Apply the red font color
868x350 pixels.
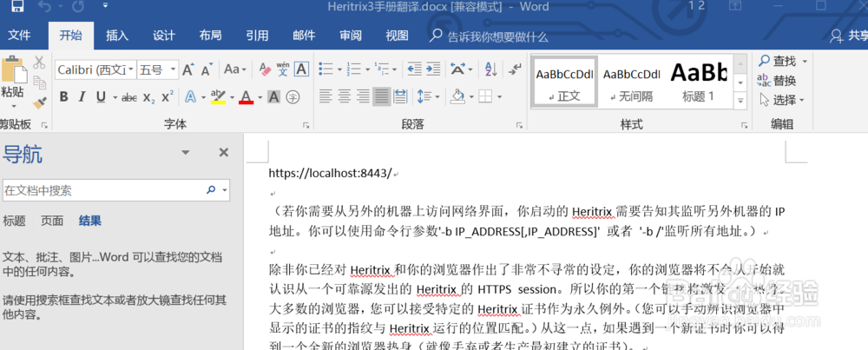[x=247, y=97]
